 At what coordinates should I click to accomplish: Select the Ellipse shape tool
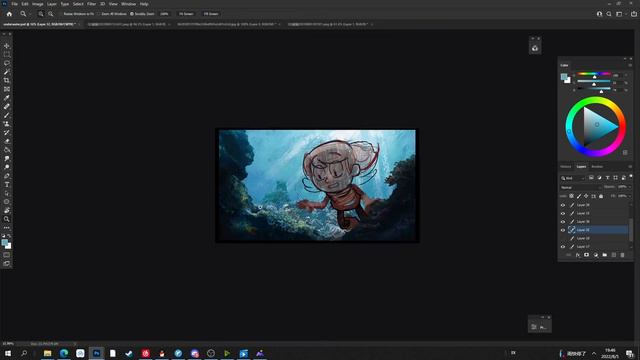click(7, 202)
